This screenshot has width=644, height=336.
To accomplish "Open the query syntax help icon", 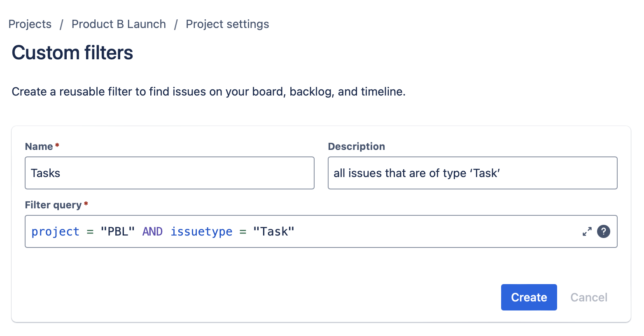I will pos(603,231).
